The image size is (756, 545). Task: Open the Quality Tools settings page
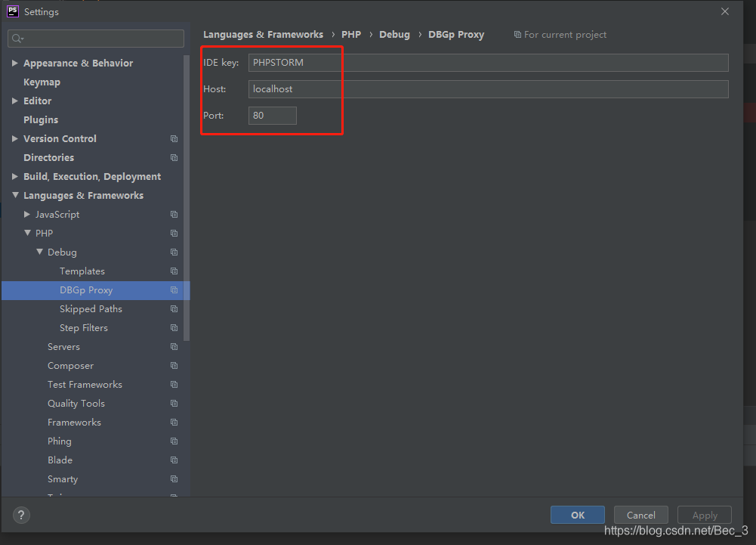coord(76,404)
